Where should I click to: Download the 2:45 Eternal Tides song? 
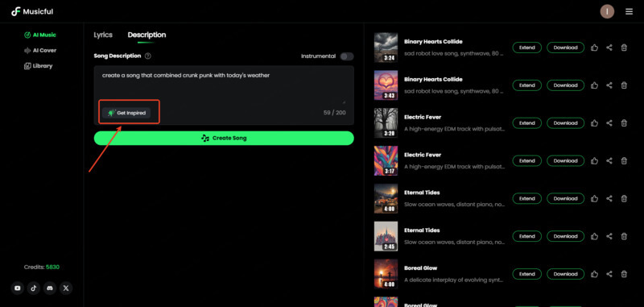565,236
